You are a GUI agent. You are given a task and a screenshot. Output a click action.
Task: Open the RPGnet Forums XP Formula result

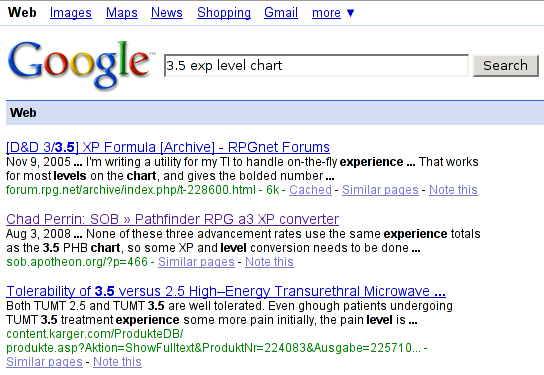168,147
